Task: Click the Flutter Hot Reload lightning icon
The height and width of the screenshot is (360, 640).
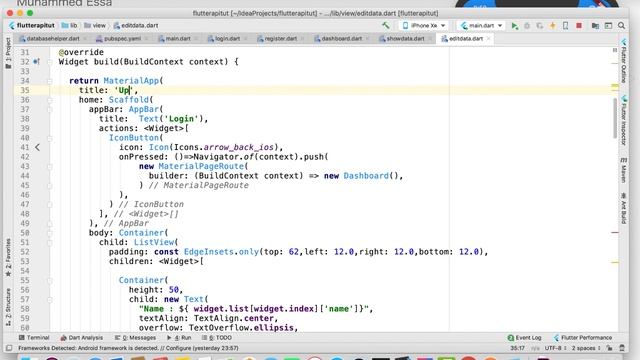Action: tap(553, 26)
